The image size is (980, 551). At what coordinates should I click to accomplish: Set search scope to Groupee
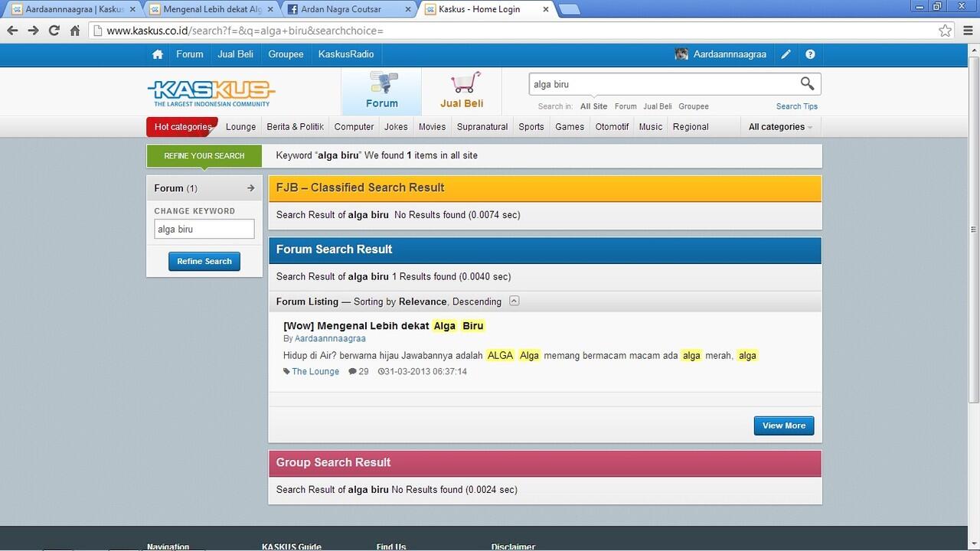point(694,106)
